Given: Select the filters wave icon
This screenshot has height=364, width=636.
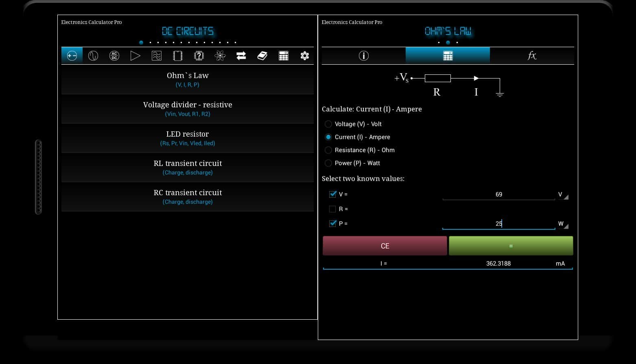Looking at the screenshot, I should 157,56.
